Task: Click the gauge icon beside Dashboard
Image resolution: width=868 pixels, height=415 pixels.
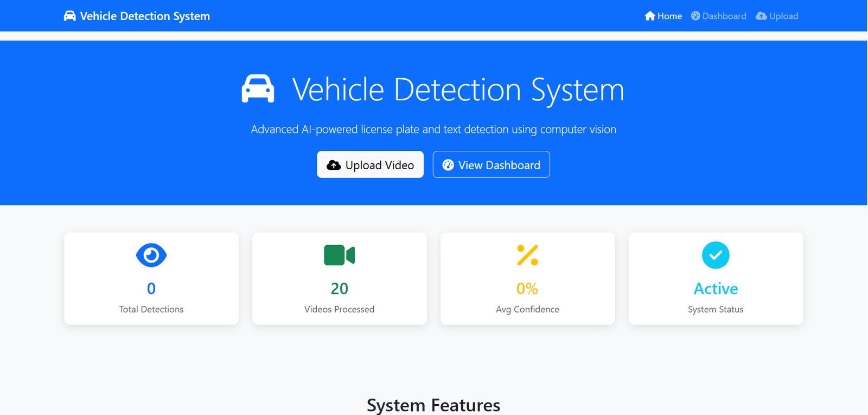Action: (695, 16)
